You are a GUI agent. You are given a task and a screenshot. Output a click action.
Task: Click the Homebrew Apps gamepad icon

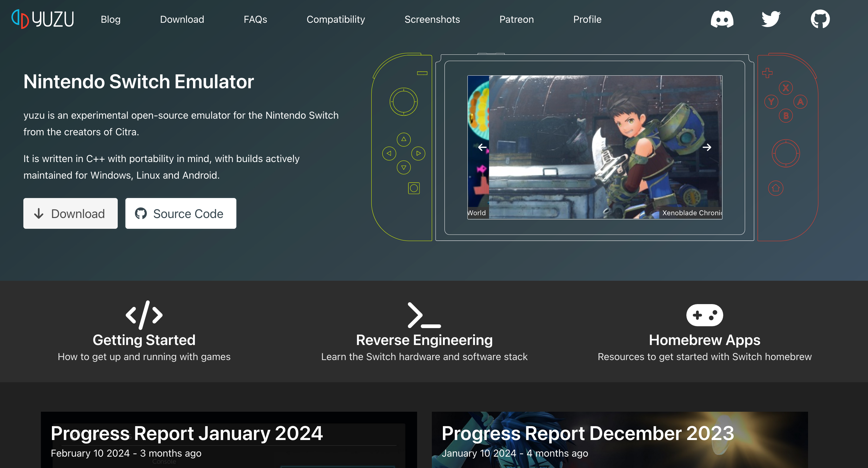coord(704,315)
